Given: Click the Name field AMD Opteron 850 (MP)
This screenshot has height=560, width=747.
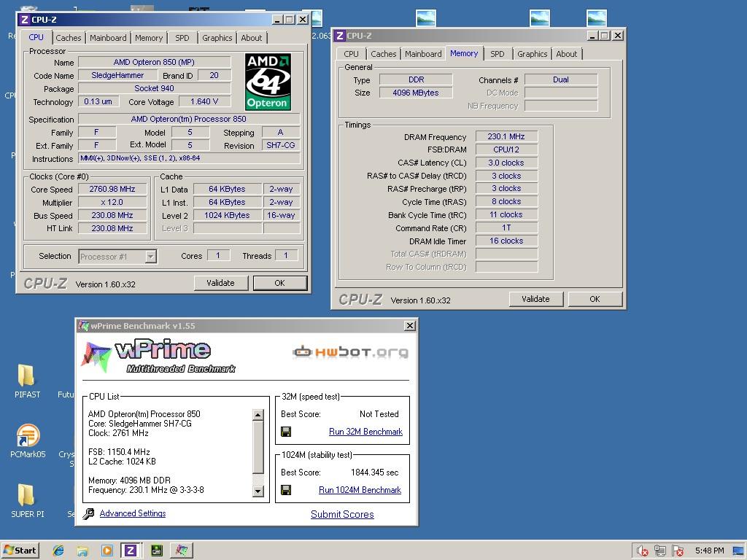Looking at the screenshot, I should coord(155,62).
